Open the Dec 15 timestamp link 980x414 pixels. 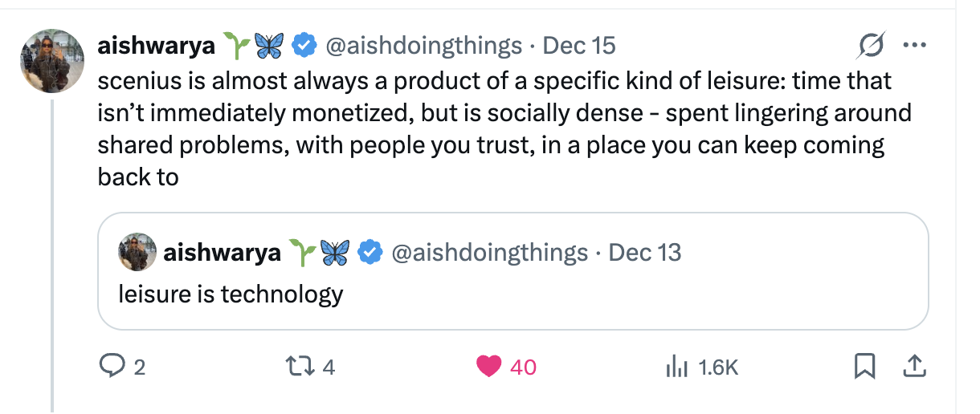click(x=579, y=46)
